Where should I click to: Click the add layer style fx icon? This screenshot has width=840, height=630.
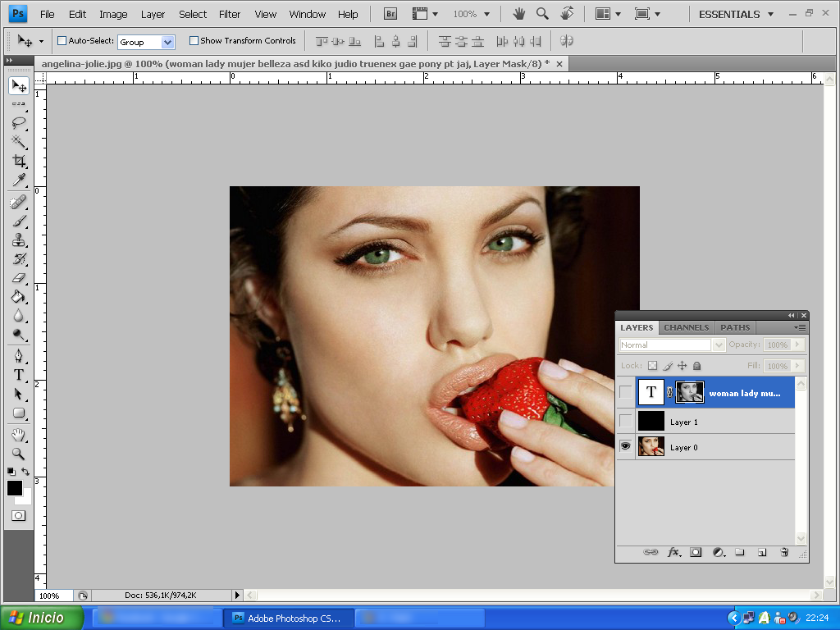coord(673,553)
